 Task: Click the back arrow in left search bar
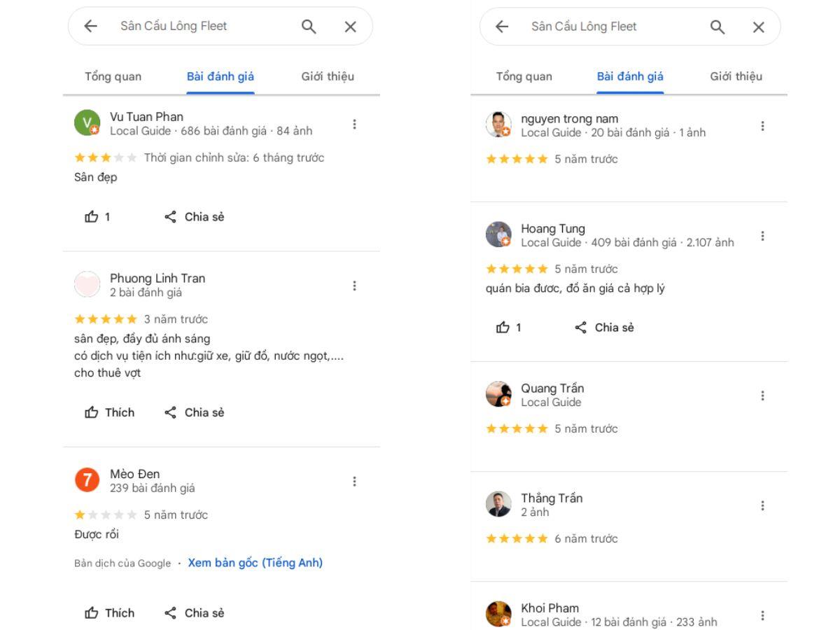[x=90, y=27]
